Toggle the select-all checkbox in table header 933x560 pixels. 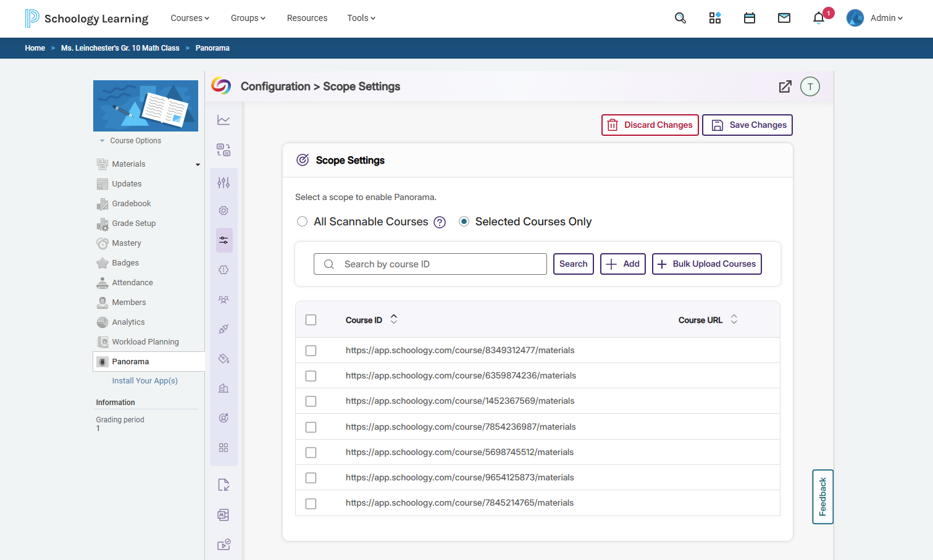point(311,320)
